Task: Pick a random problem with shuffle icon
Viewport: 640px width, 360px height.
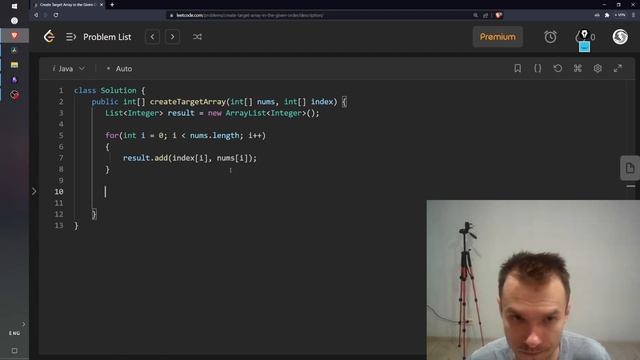Action: click(197, 37)
